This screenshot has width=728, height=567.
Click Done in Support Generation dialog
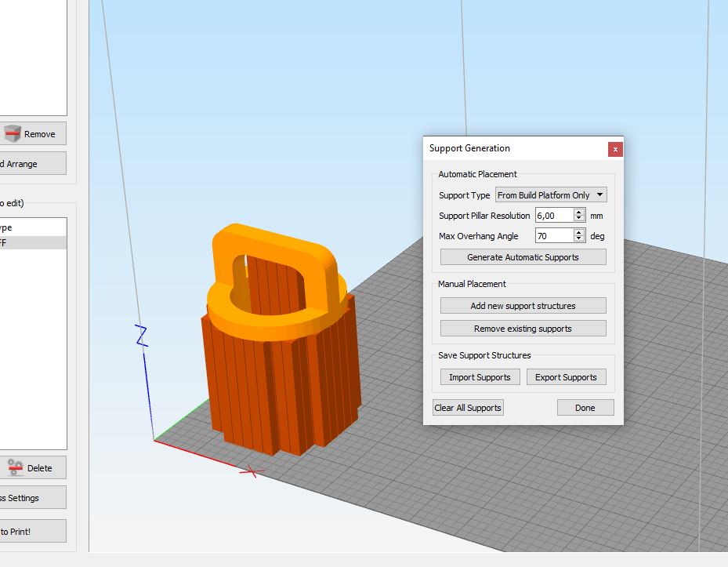click(x=585, y=408)
